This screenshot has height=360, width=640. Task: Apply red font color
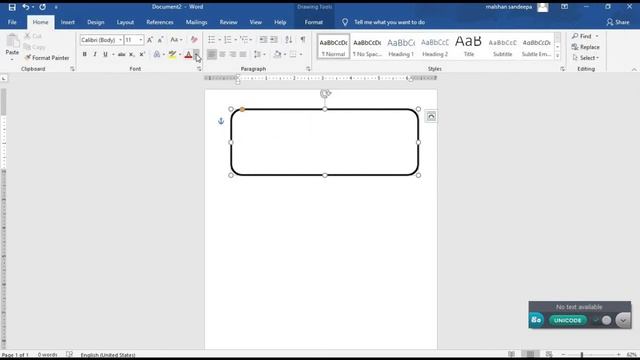(x=188, y=54)
